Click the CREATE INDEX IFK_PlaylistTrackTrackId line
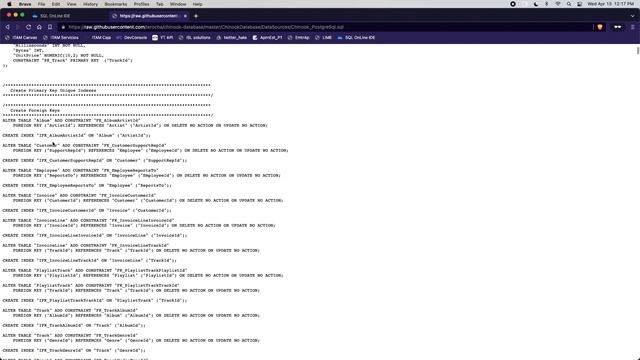This screenshot has width=640, height=360. (x=95, y=300)
